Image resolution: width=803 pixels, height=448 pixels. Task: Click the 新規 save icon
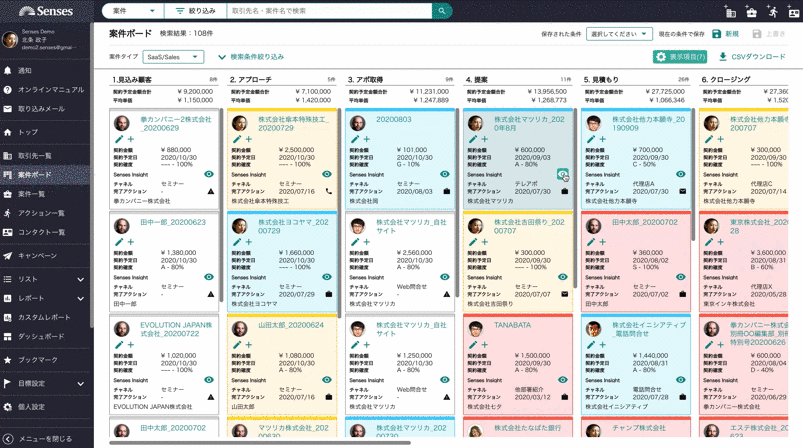716,34
